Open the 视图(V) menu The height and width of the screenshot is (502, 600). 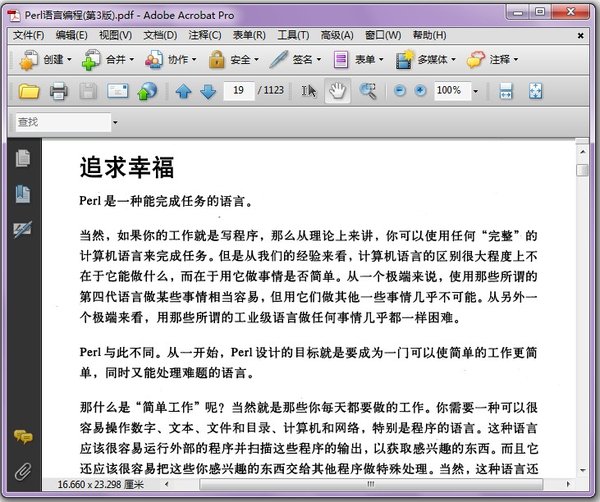115,35
